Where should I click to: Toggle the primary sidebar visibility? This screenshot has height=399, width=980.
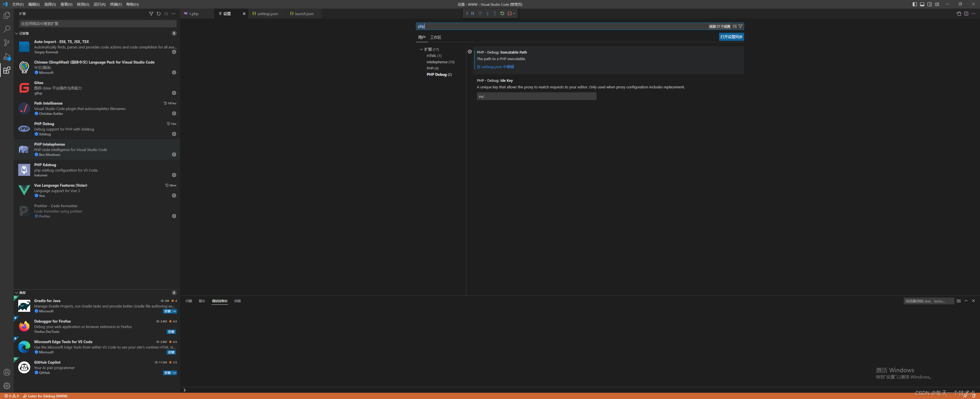point(914,4)
